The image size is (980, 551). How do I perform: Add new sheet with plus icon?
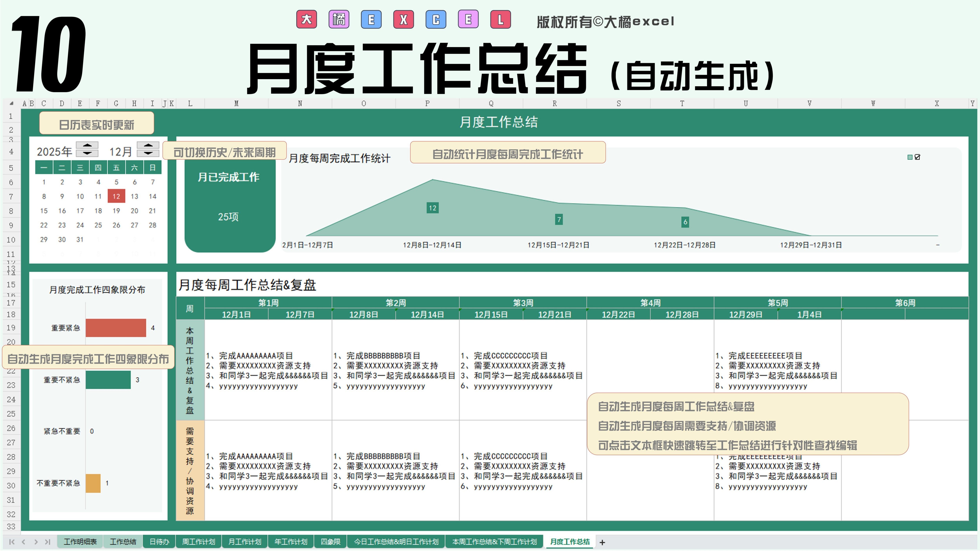(x=602, y=543)
